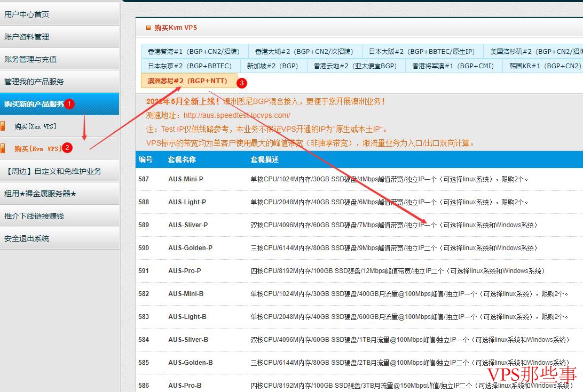This screenshot has width=583, height=392.
Task: Click plan number 583
Action: [x=144, y=317]
